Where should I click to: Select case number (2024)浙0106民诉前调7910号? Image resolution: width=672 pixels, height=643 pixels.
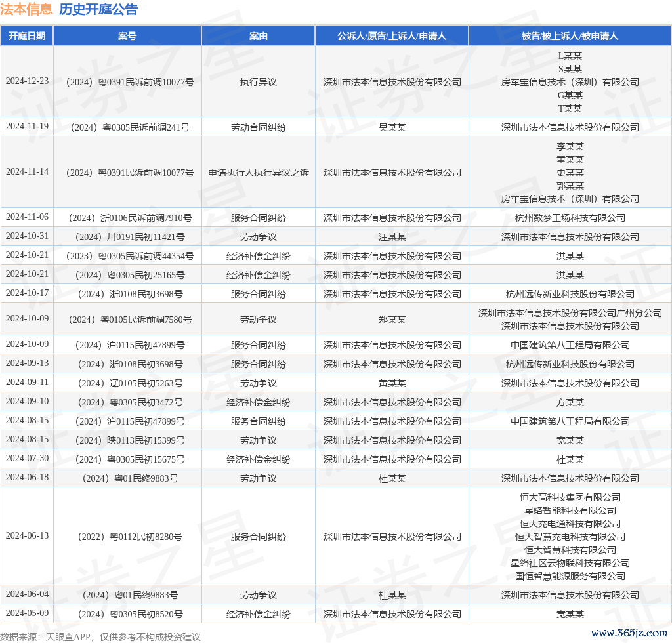pyautogui.click(x=130, y=218)
